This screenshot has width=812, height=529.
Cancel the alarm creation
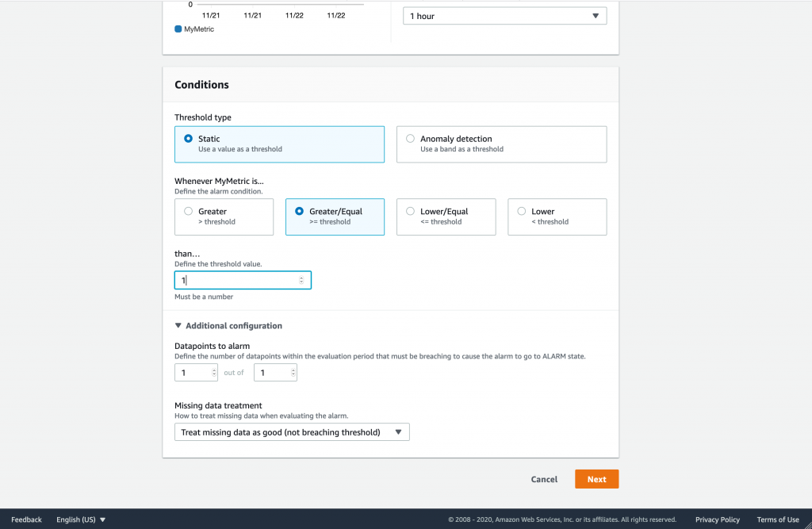(544, 479)
